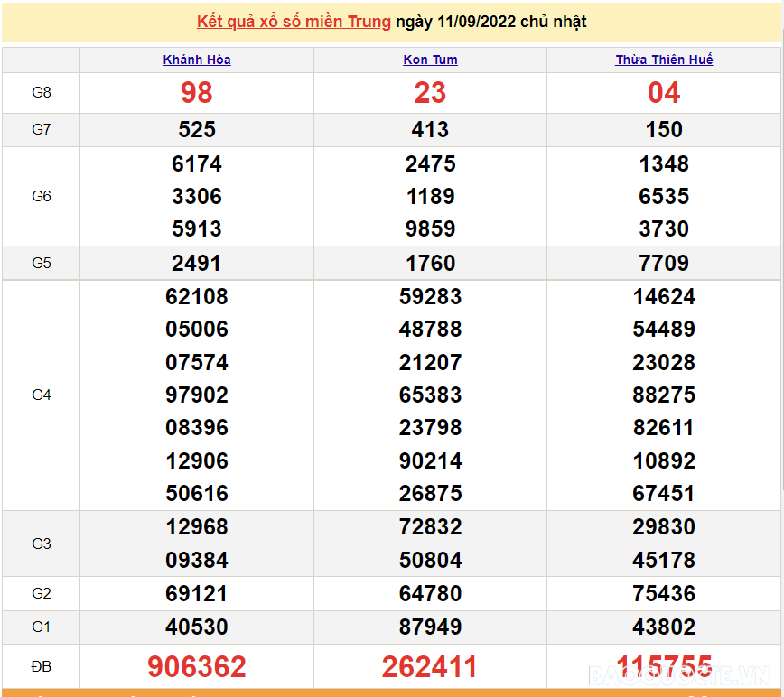Click Khánh Hòa G8 result 98
Screen dimensions: 784x697
point(197,93)
